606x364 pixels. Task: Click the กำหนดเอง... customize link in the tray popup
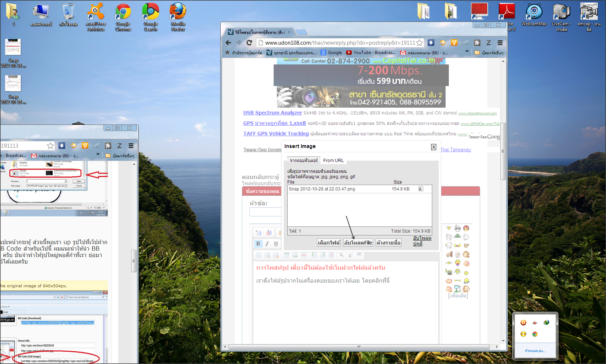pyautogui.click(x=535, y=351)
